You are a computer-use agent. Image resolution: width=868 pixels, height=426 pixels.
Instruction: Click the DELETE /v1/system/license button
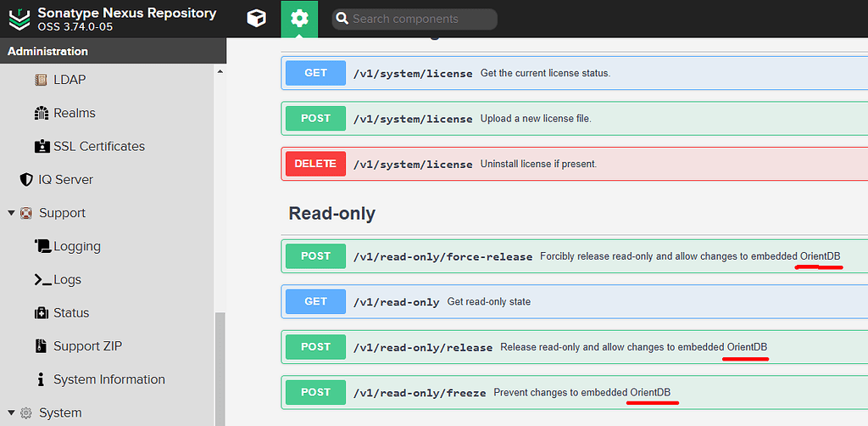(315, 164)
